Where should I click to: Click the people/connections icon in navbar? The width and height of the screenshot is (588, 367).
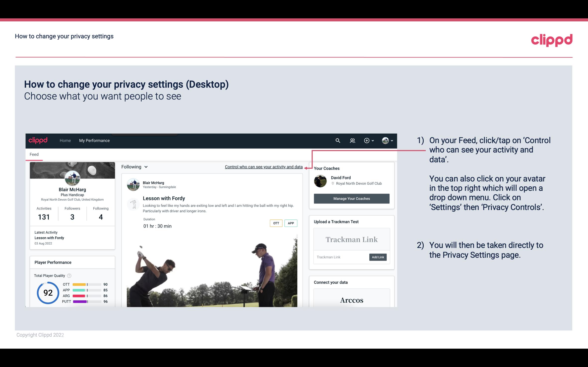click(x=353, y=140)
